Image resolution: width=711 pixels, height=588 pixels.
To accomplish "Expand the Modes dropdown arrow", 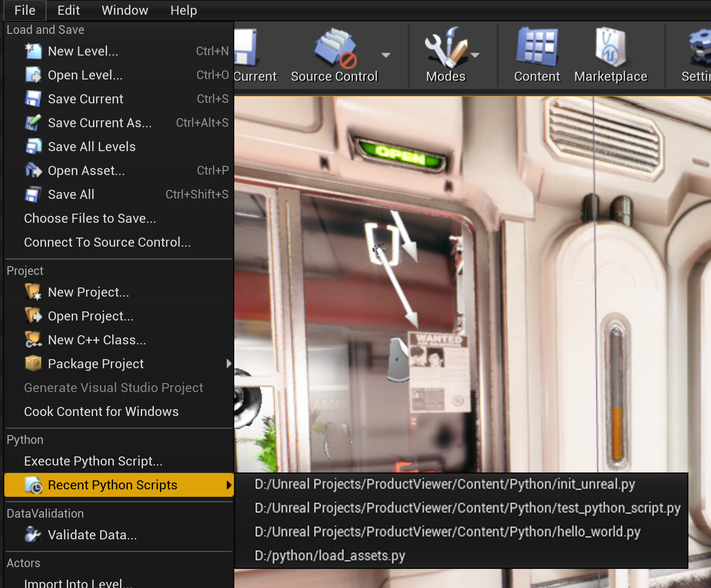I will click(475, 55).
